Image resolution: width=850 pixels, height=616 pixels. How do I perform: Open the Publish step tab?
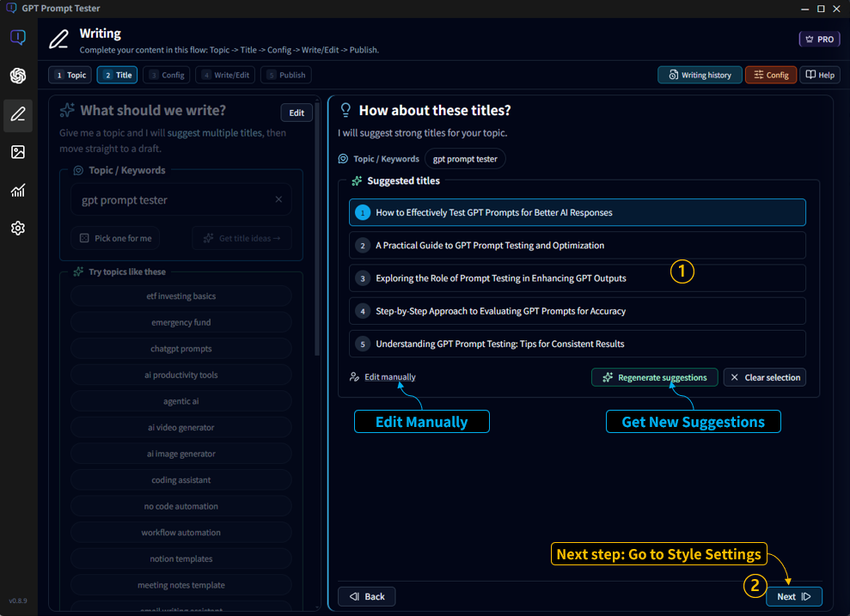point(285,76)
